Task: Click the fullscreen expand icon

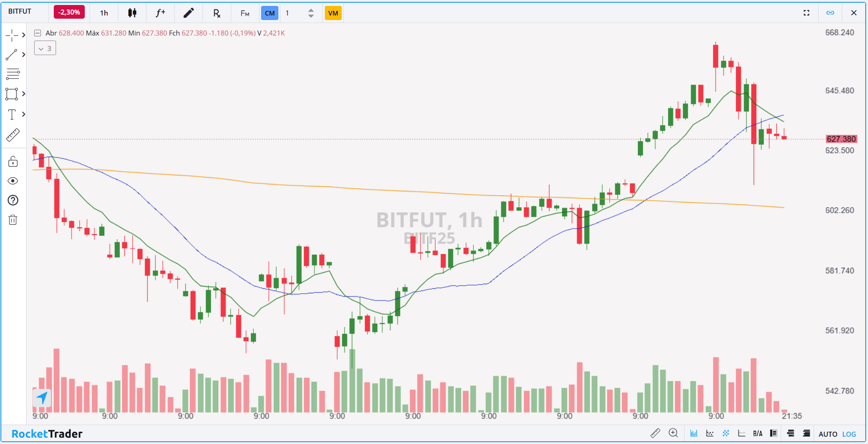Action: coord(806,13)
